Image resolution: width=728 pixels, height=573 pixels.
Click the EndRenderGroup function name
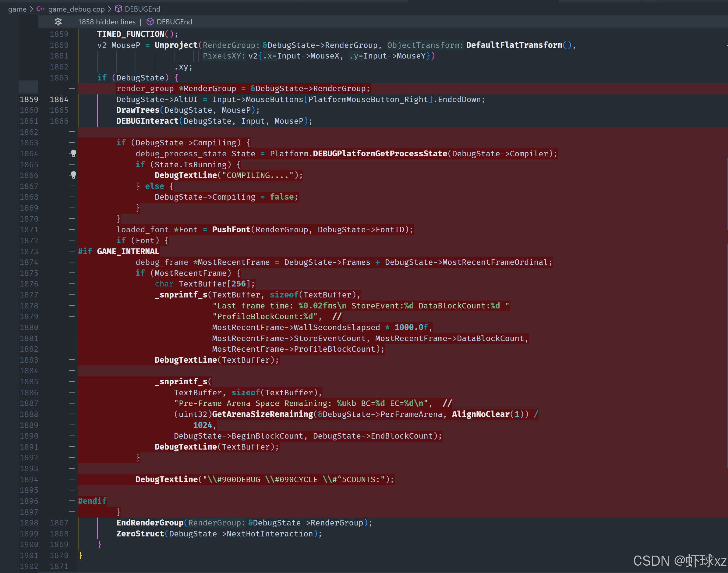pos(150,523)
